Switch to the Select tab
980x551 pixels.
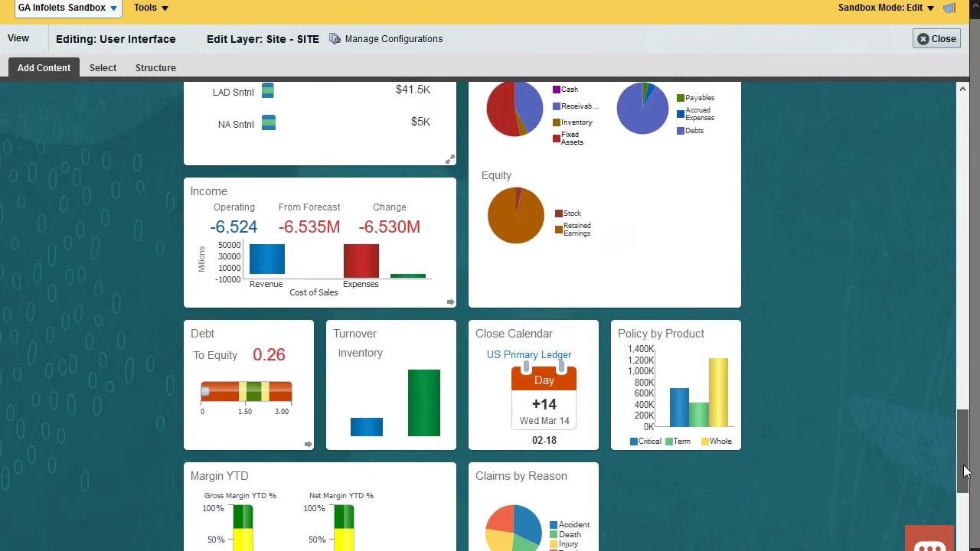[x=103, y=68]
